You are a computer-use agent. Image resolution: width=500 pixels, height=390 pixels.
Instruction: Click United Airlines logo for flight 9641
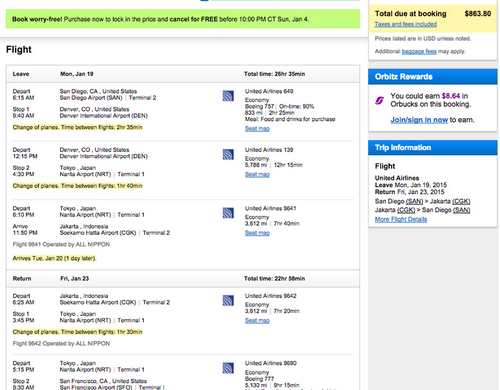pos(228,213)
